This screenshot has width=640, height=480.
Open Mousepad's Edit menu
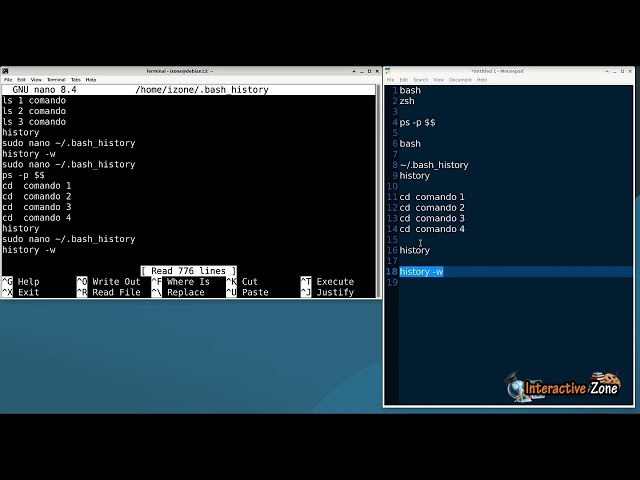coord(404,80)
